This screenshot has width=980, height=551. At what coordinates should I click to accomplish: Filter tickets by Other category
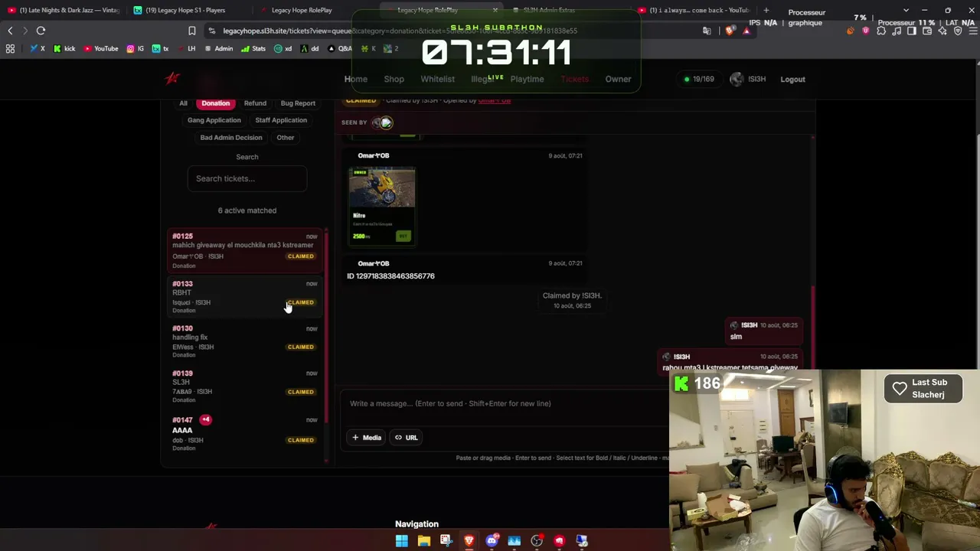[286, 138]
